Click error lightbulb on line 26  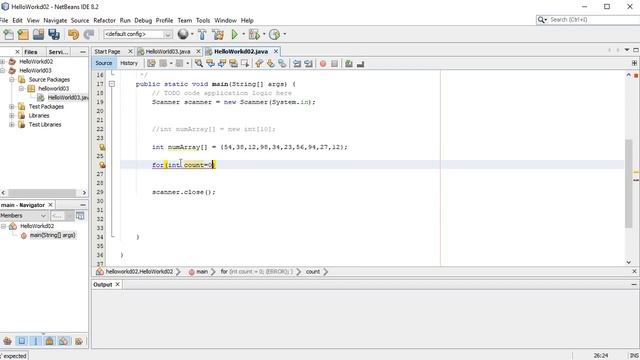102,165
